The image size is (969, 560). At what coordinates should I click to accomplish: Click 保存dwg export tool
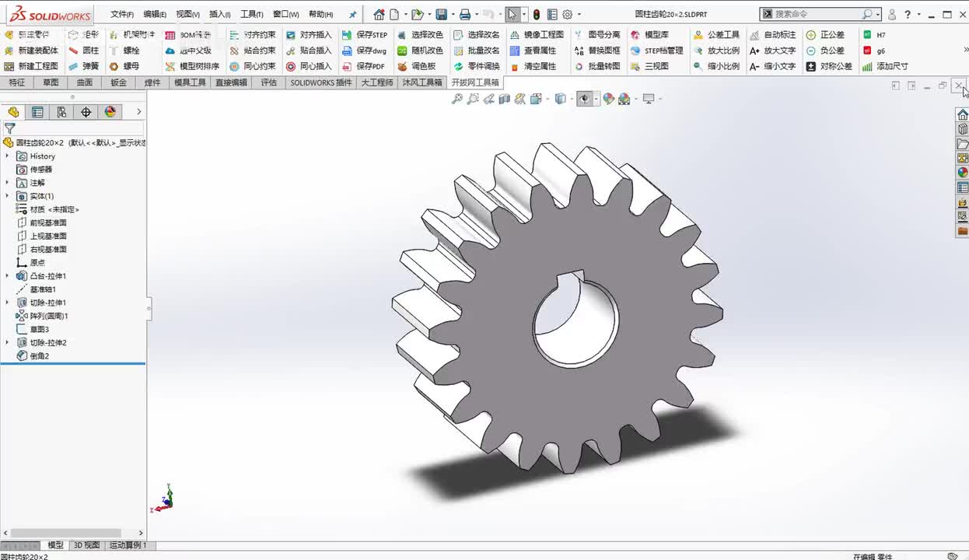point(364,51)
